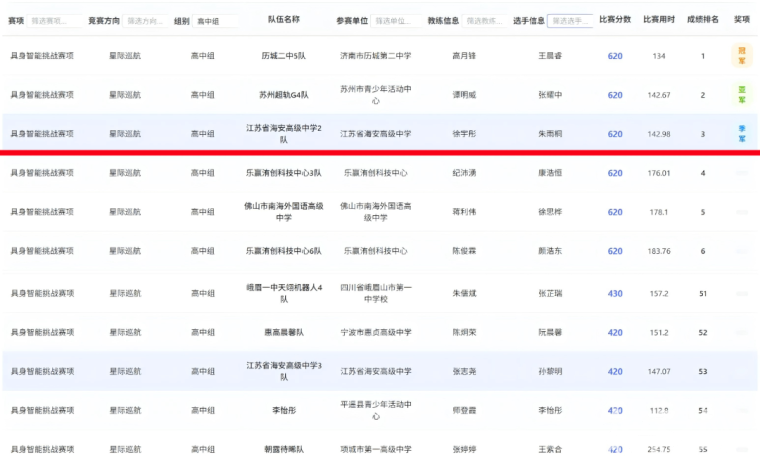Click unit 项城市第一高级中学
This screenshot has height=469, width=760.
pyautogui.click(x=376, y=449)
